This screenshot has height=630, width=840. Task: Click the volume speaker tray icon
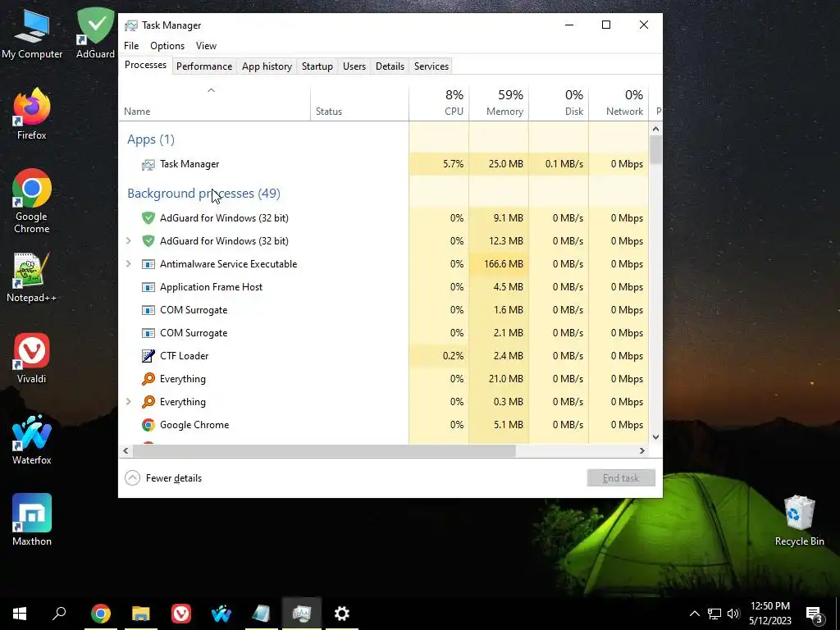tap(733, 614)
